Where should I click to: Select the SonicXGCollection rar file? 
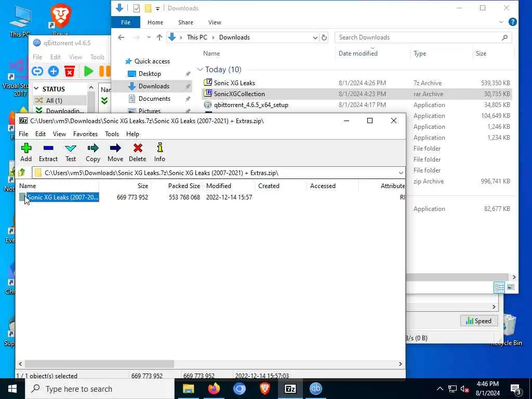point(239,94)
